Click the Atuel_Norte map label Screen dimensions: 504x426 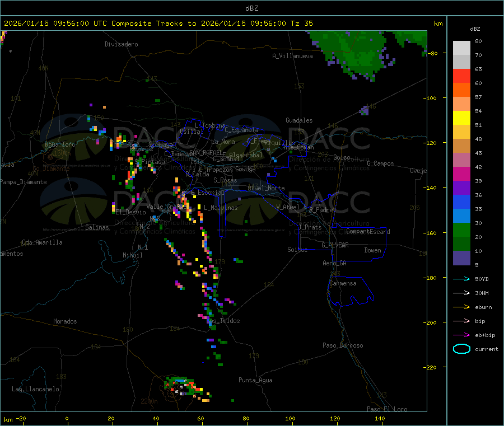pyautogui.click(x=266, y=188)
